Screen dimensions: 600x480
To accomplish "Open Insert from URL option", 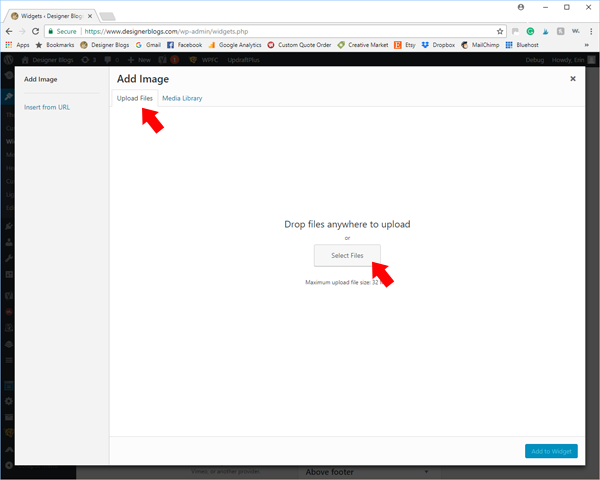I will (x=47, y=107).
